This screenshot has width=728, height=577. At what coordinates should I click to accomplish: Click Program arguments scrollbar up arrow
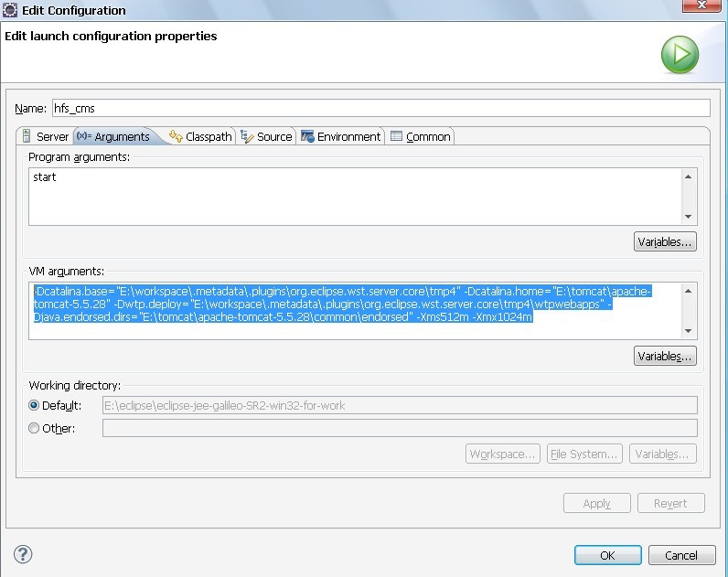click(x=688, y=176)
